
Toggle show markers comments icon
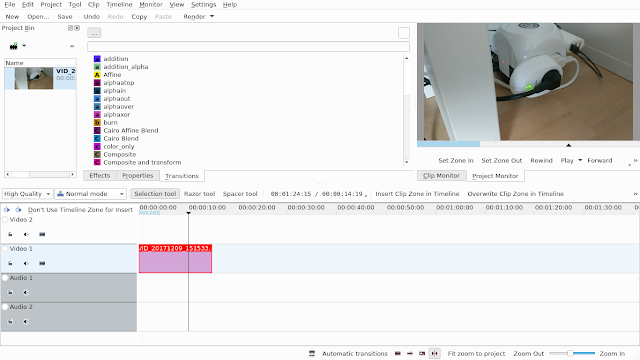(422, 353)
